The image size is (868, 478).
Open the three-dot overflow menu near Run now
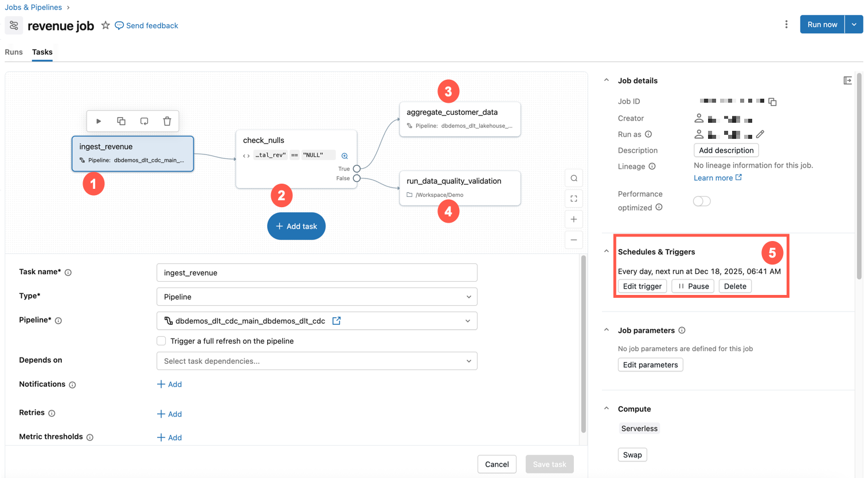(786, 24)
